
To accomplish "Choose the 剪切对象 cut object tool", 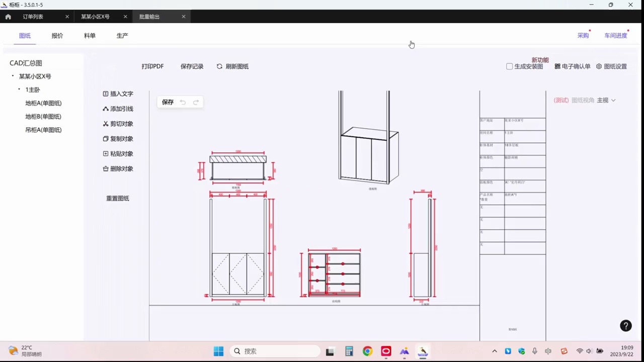I will tap(118, 124).
